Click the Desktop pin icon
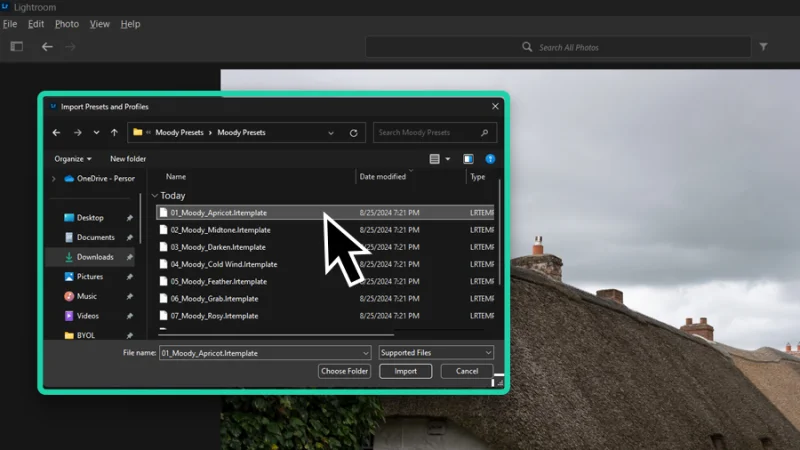The height and width of the screenshot is (450, 800). 130,218
